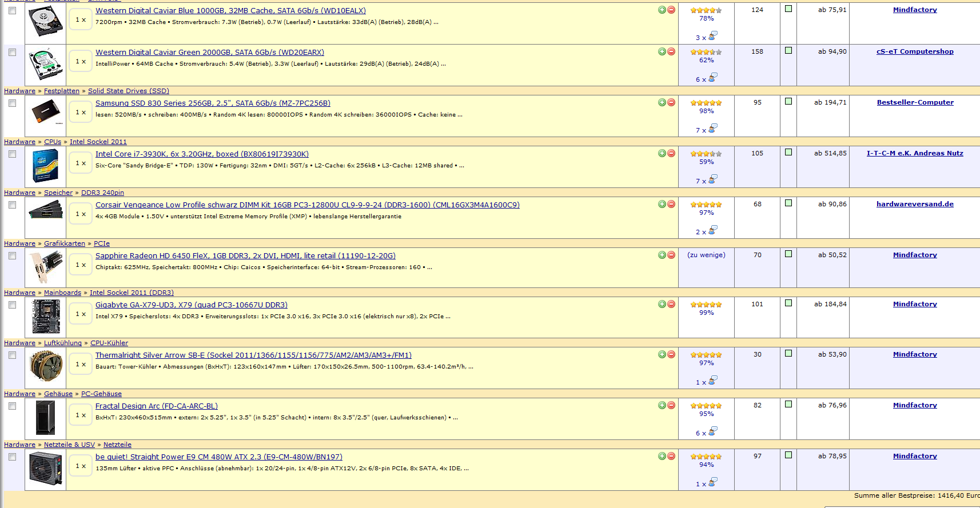Visit the hardwareversand.de dealer link
Screen dimensions: 980x508
coord(915,204)
